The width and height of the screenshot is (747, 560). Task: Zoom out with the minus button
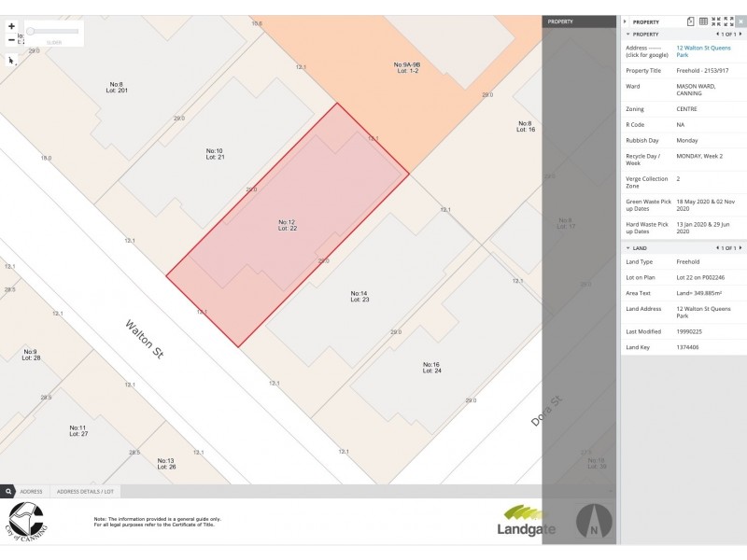click(x=11, y=40)
